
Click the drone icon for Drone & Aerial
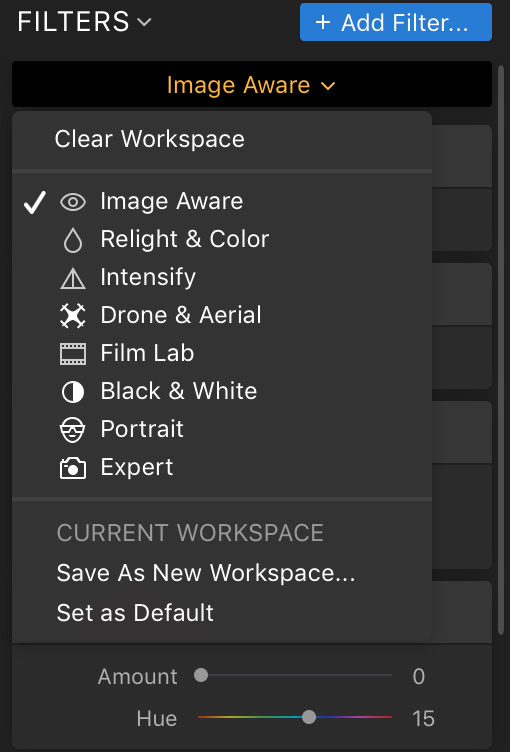coord(73,316)
